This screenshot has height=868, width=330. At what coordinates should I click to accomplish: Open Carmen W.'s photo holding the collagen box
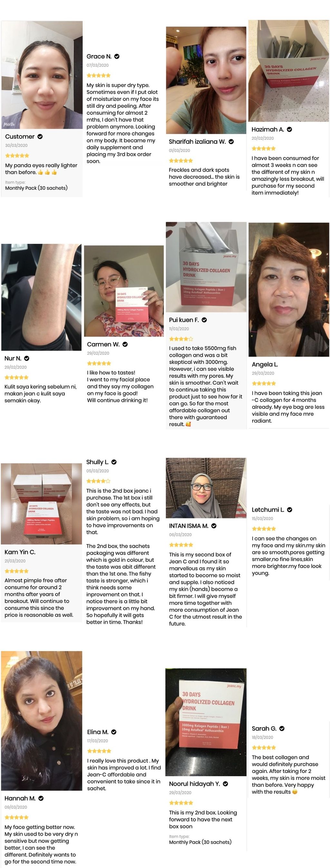(124, 291)
